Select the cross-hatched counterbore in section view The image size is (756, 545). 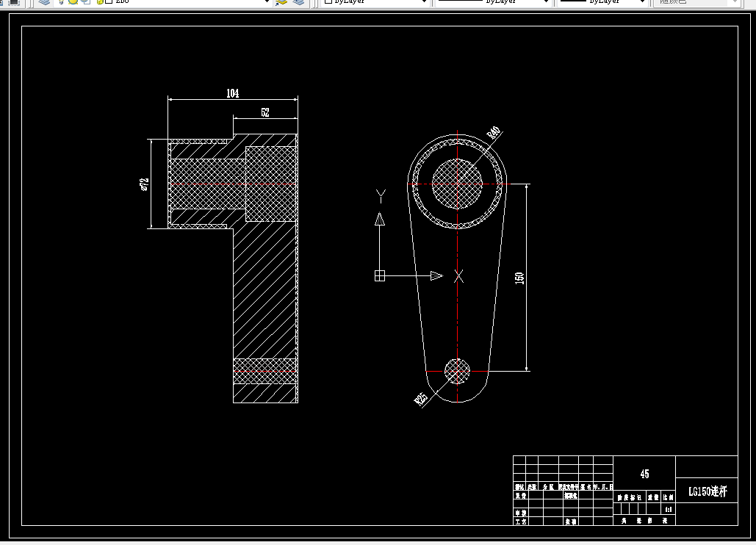(x=271, y=184)
